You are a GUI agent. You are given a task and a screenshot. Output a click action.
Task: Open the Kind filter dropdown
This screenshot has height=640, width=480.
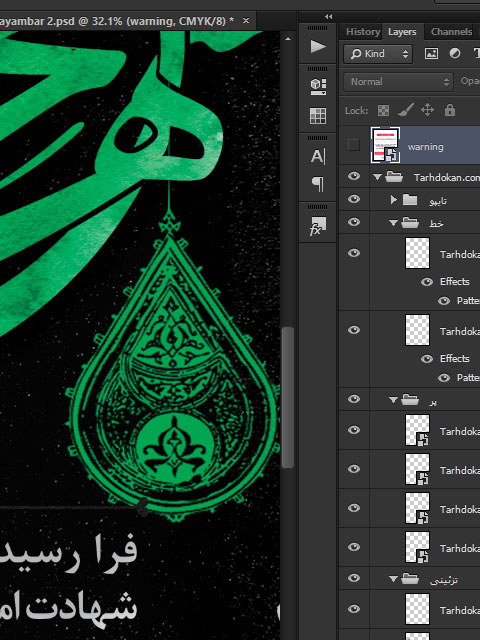tap(378, 54)
